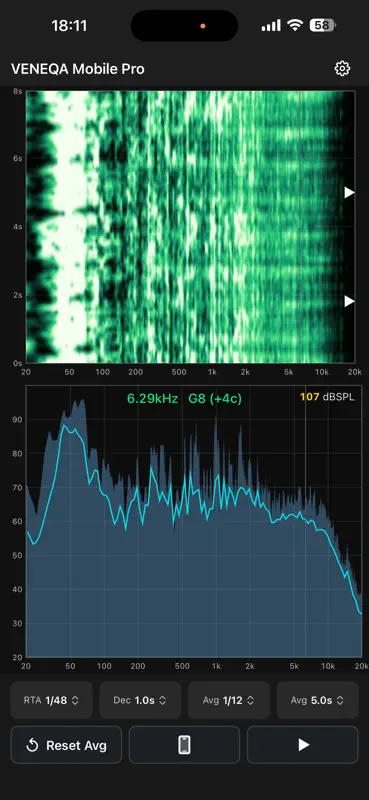The image size is (369, 800).
Task: Open the Avg 5.0s averaging time dropdown
Action: pos(317,700)
